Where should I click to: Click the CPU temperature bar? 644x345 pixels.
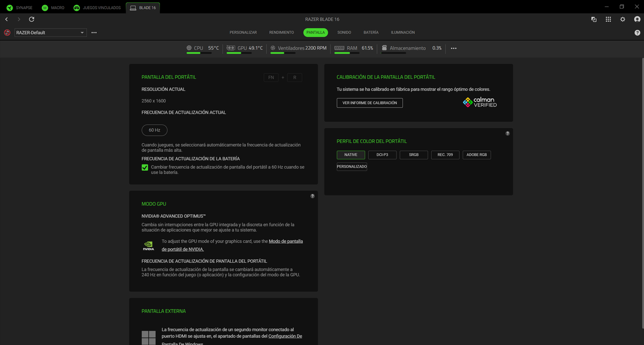point(199,53)
